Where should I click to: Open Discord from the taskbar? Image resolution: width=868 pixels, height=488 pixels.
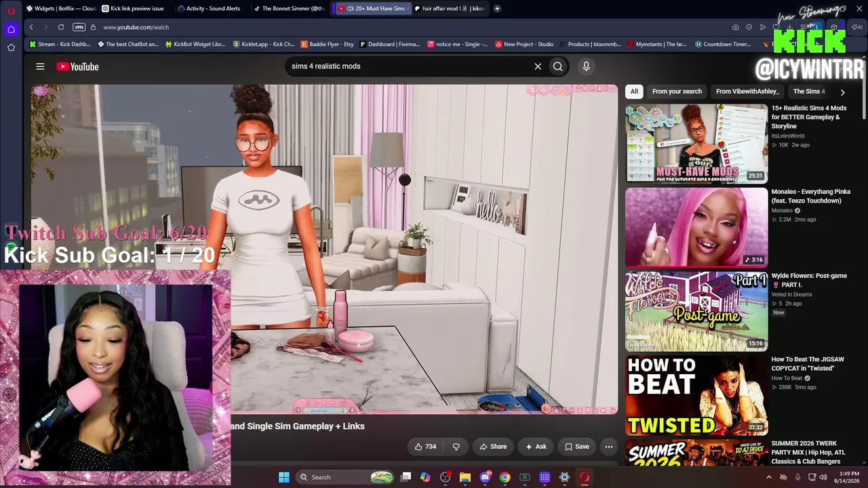[x=485, y=477]
